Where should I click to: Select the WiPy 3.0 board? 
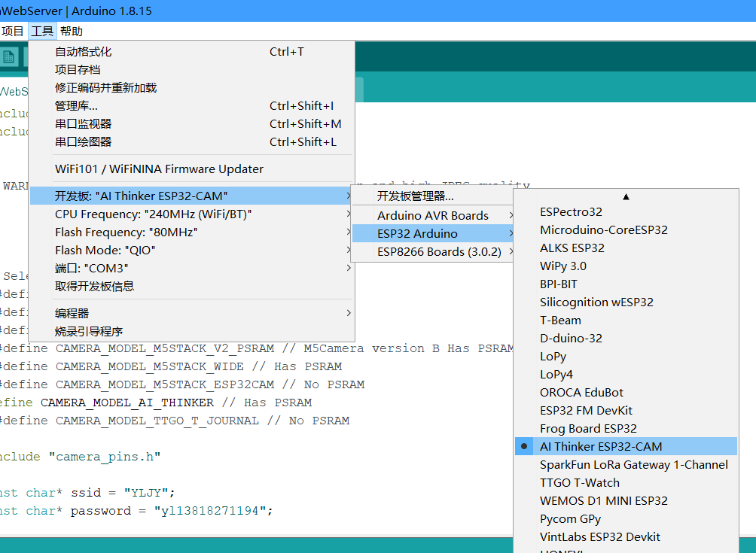click(626, 266)
